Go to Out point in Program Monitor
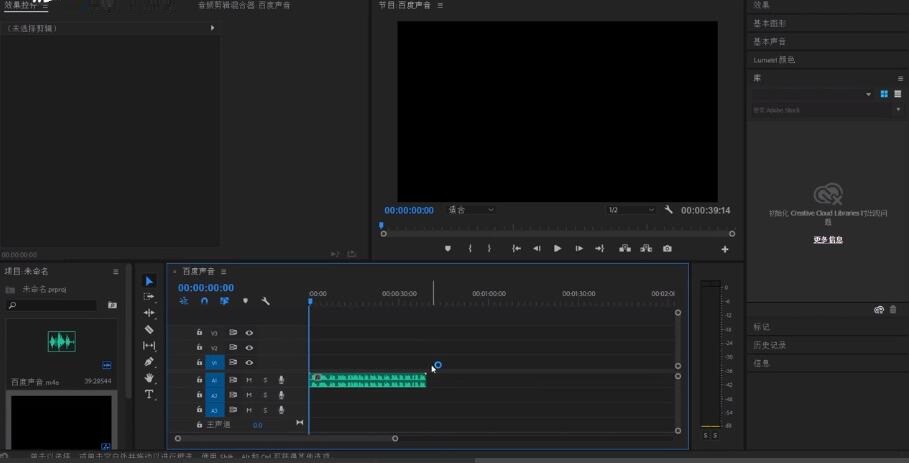Viewport: 909px width, 463px height. 599,249
